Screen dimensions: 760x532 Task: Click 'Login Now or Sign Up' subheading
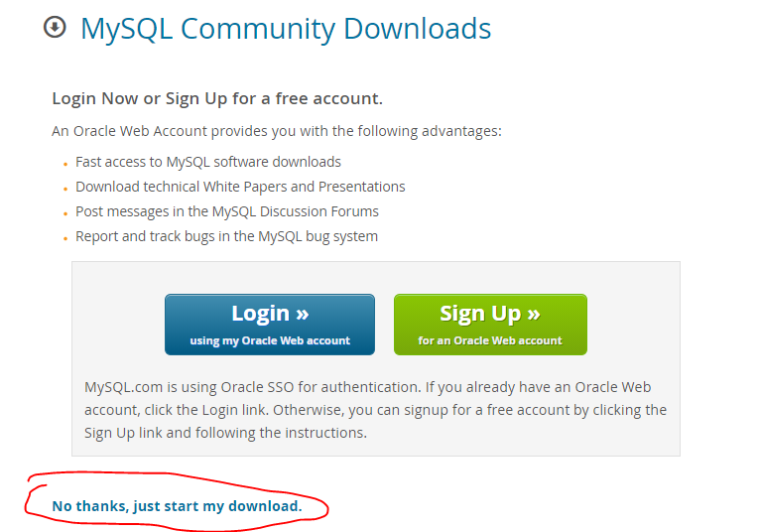[217, 98]
